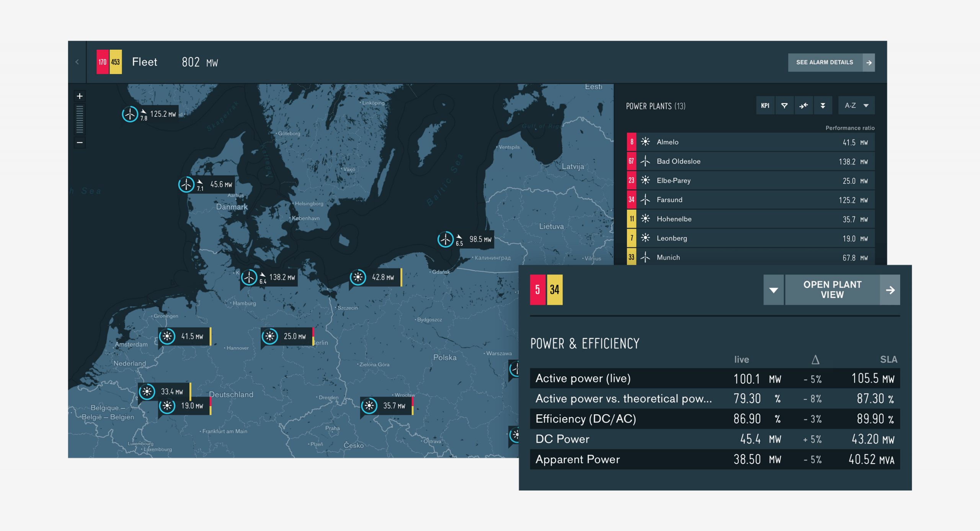980x531 pixels.
Task: Click the compare arrows icon in plants toolbar
Action: [803, 106]
